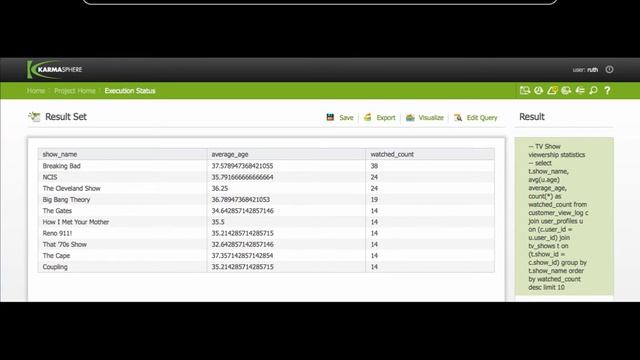This screenshot has height=360, width=640.
Task: Click the Karmasphere logo
Action: pyautogui.click(x=55, y=69)
